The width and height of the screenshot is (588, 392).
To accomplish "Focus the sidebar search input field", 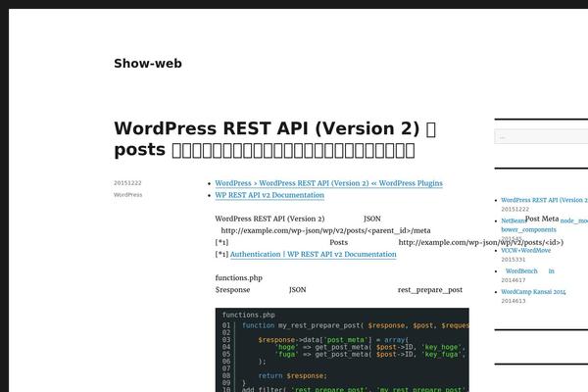I will tap(541, 136).
